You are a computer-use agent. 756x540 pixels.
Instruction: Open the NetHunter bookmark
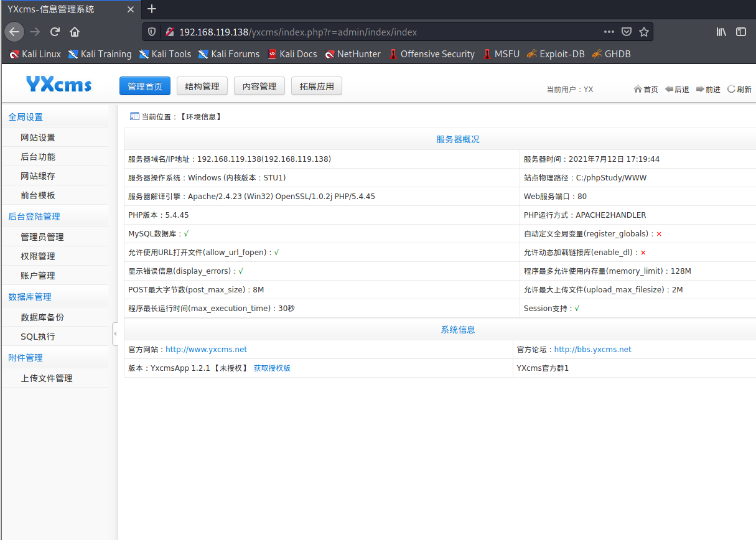353,54
